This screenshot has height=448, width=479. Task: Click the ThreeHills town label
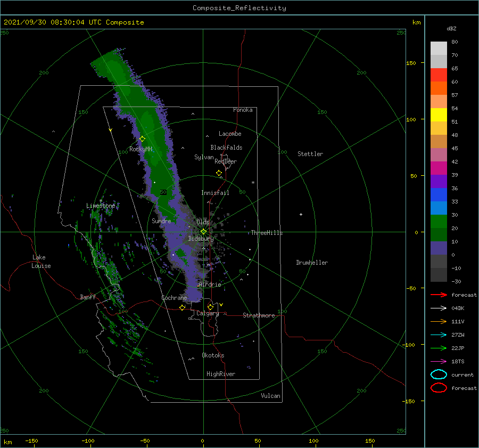coord(267,233)
